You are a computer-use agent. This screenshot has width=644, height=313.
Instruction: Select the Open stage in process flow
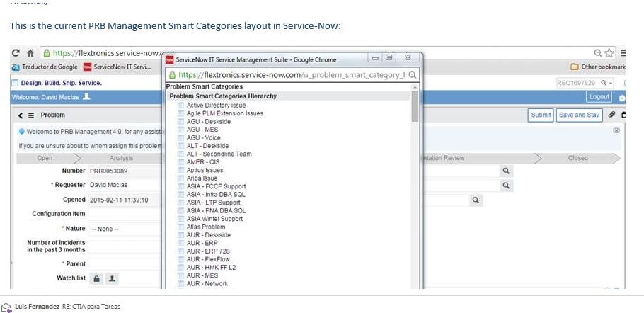(x=45, y=158)
